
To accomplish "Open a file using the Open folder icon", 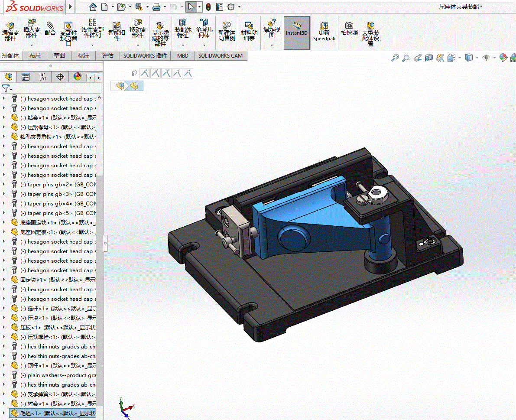I will pyautogui.click(x=121, y=7).
